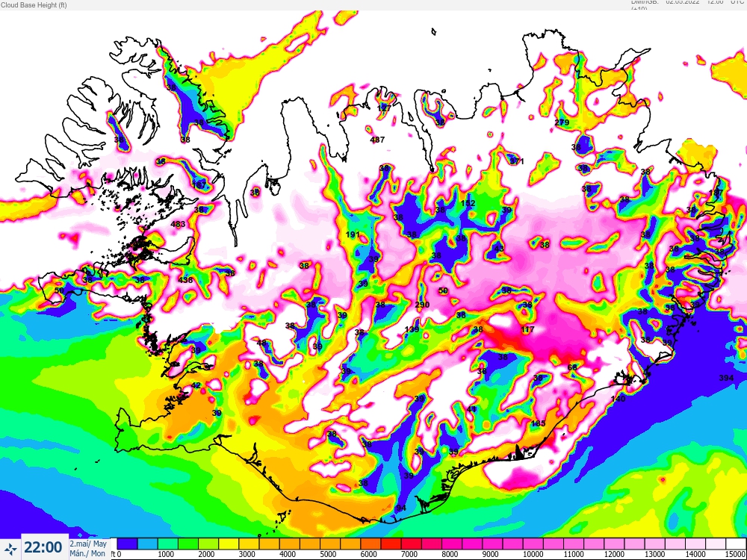Click the map value 371
This screenshot has width=747, height=560.
coord(517,161)
